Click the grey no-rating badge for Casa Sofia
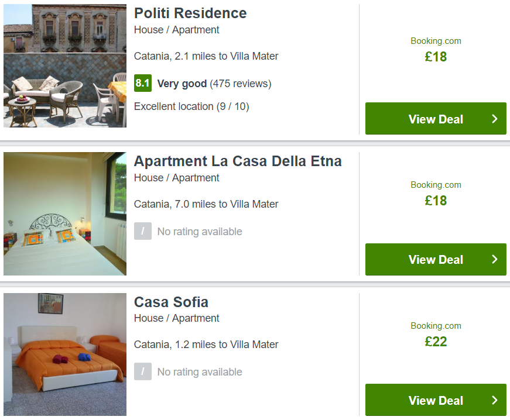The image size is (510, 420). [x=143, y=371]
